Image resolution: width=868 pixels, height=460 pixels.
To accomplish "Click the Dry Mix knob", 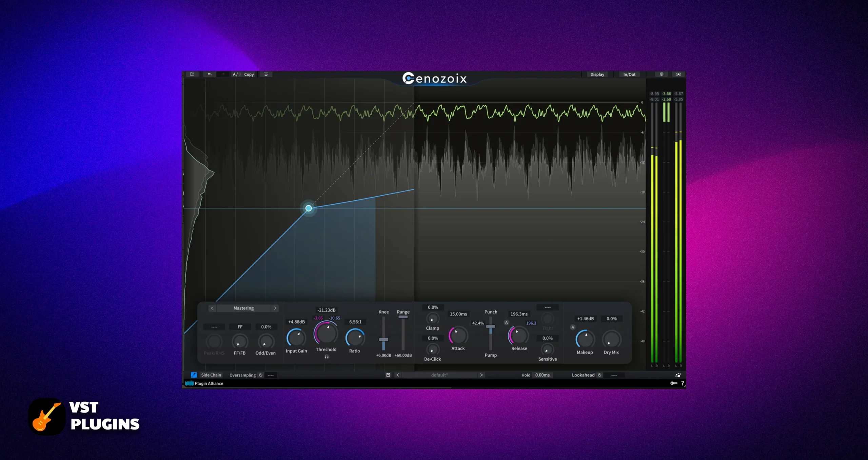I will [x=612, y=339].
